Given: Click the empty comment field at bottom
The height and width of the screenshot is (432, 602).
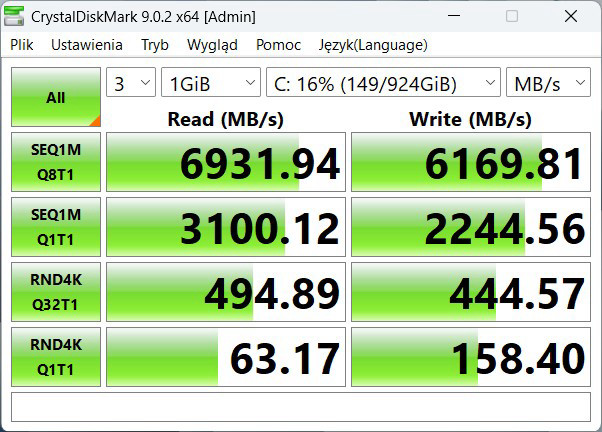Looking at the screenshot, I should [x=300, y=407].
